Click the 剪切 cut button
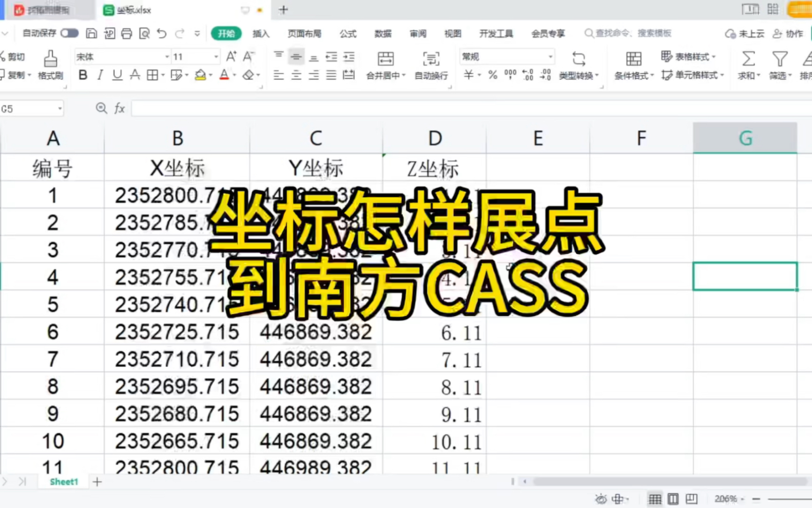The image size is (812, 508). click(x=13, y=57)
